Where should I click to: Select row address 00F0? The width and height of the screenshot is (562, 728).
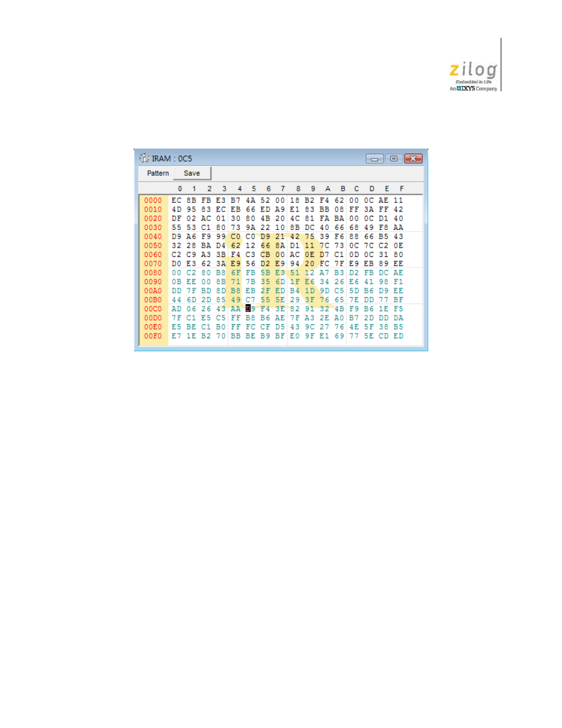(x=153, y=336)
